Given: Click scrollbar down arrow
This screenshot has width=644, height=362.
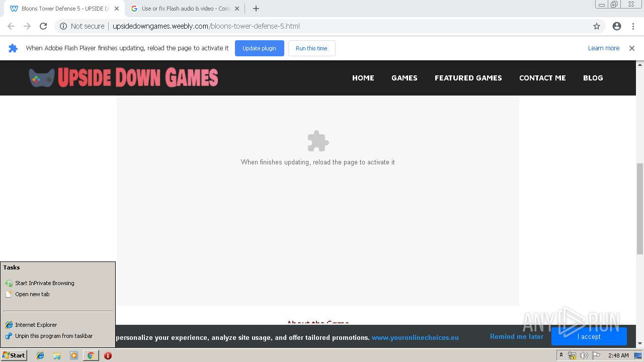Looking at the screenshot, I should 640,343.
